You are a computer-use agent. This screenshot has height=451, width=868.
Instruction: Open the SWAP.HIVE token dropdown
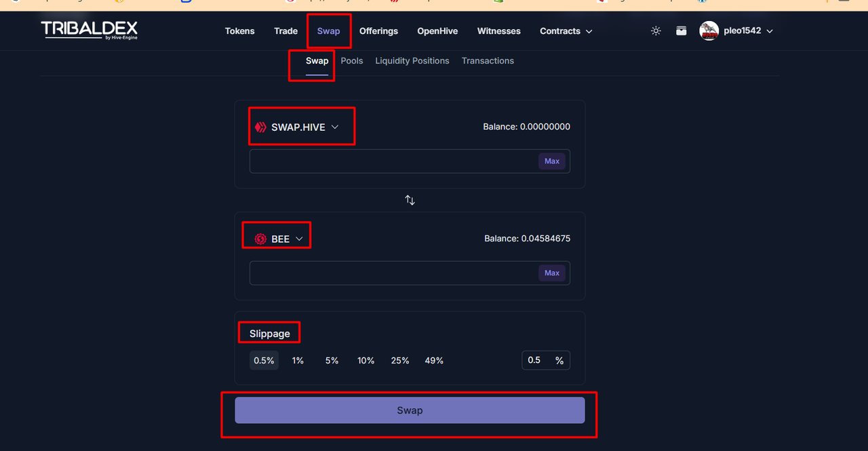pyautogui.click(x=296, y=127)
